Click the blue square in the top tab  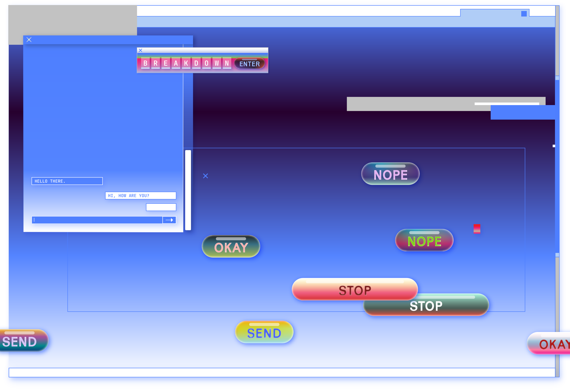coord(524,14)
